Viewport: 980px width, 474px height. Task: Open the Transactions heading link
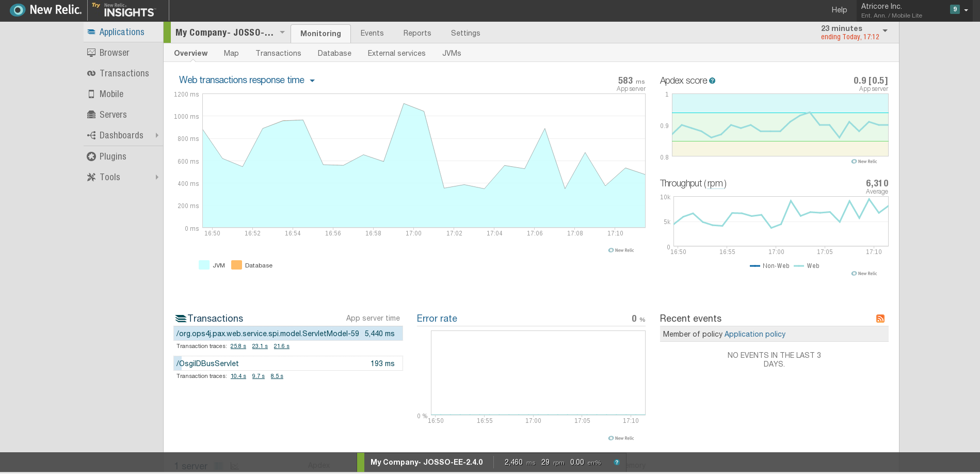(215, 319)
